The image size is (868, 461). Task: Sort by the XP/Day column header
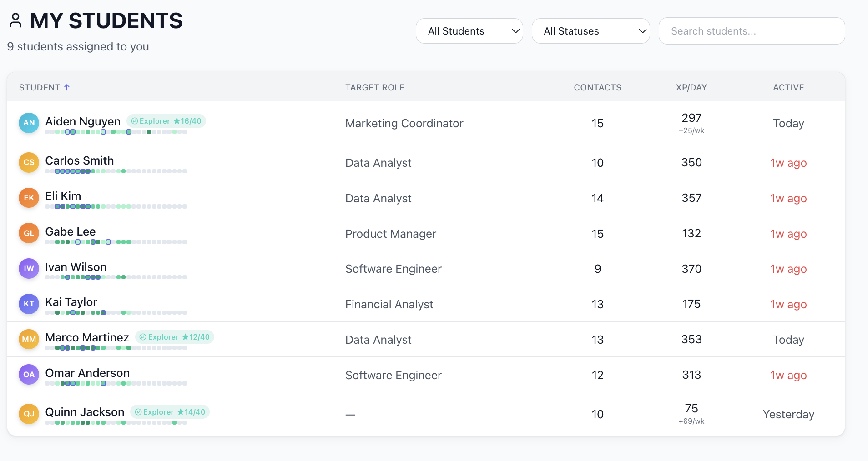pyautogui.click(x=691, y=87)
